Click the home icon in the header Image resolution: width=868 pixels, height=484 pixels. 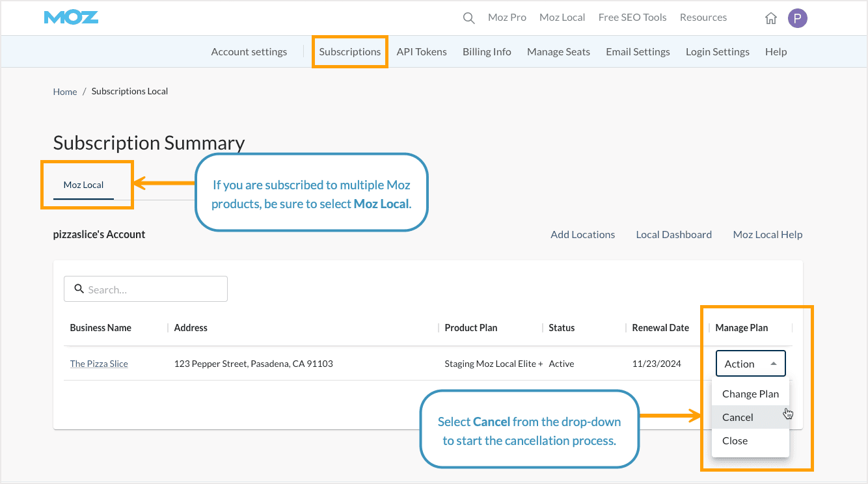pos(771,18)
